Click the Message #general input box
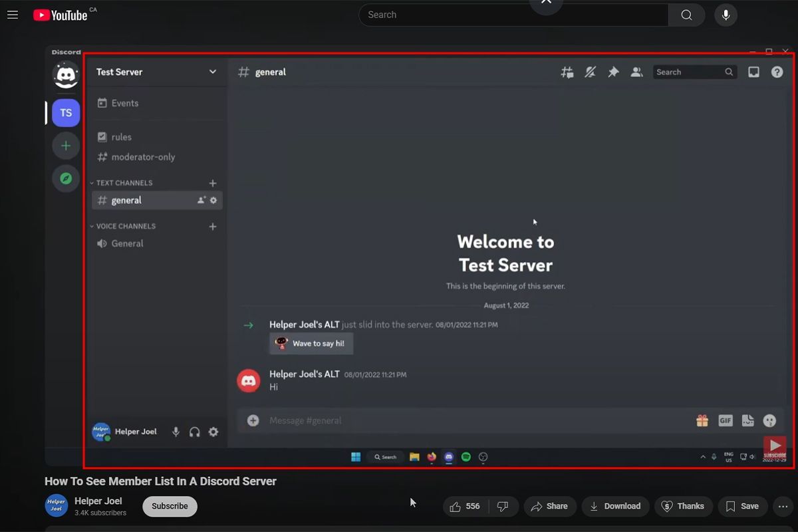The width and height of the screenshot is (798, 532). 479,420
